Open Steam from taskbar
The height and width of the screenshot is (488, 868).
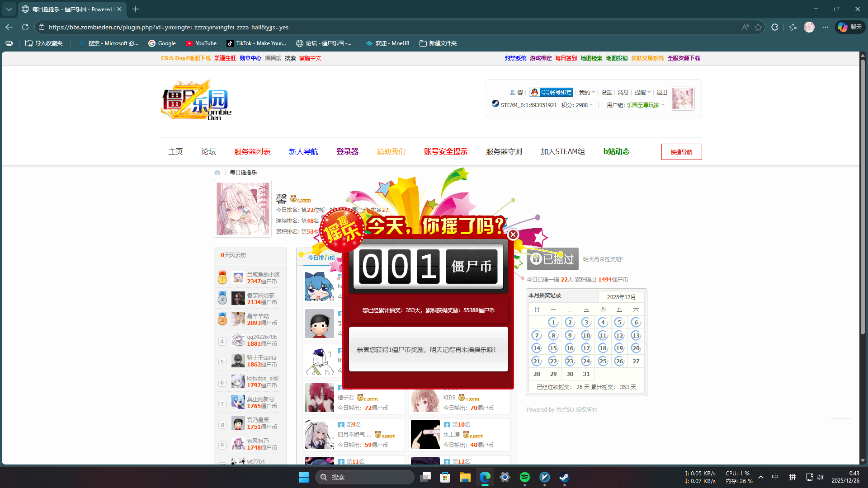564,477
